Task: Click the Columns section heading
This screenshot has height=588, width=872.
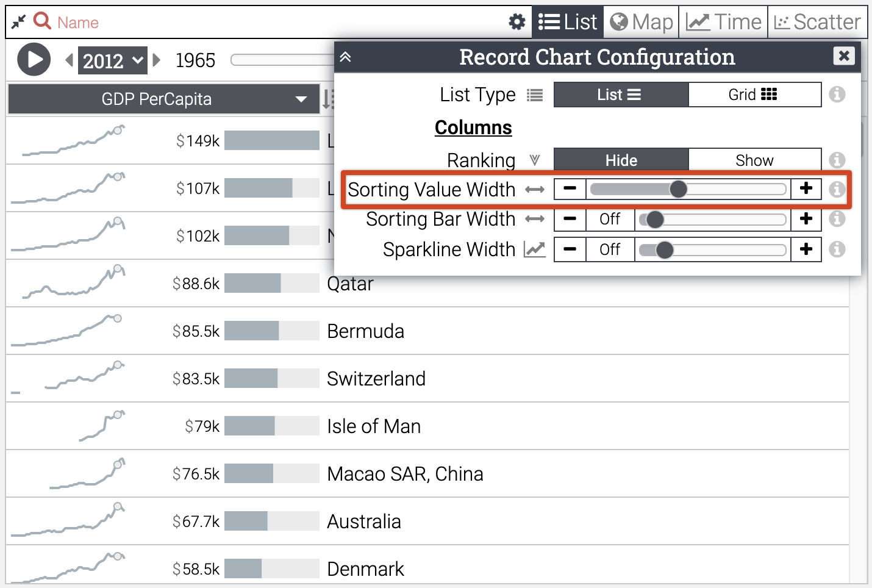Action: click(473, 127)
